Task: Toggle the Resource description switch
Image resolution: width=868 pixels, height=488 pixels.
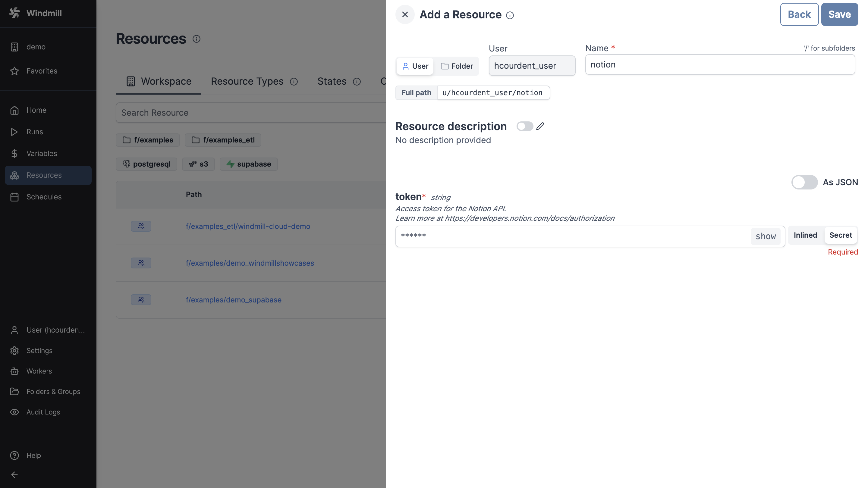Action: (x=524, y=126)
